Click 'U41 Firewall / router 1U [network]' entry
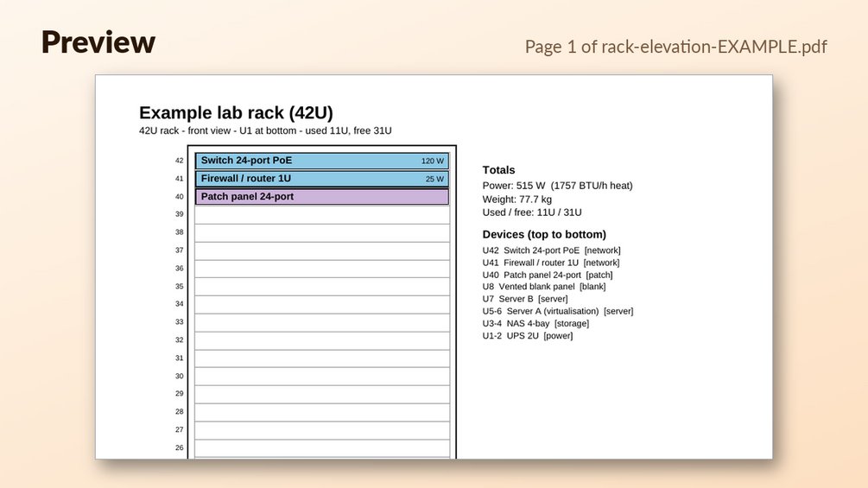The height and width of the screenshot is (488, 868). tap(551, 263)
